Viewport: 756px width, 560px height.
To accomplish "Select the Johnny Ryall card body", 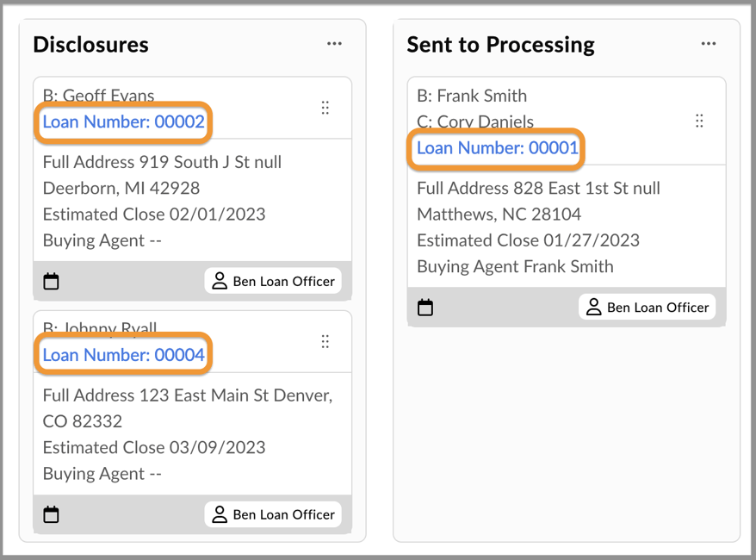I will coord(192,422).
